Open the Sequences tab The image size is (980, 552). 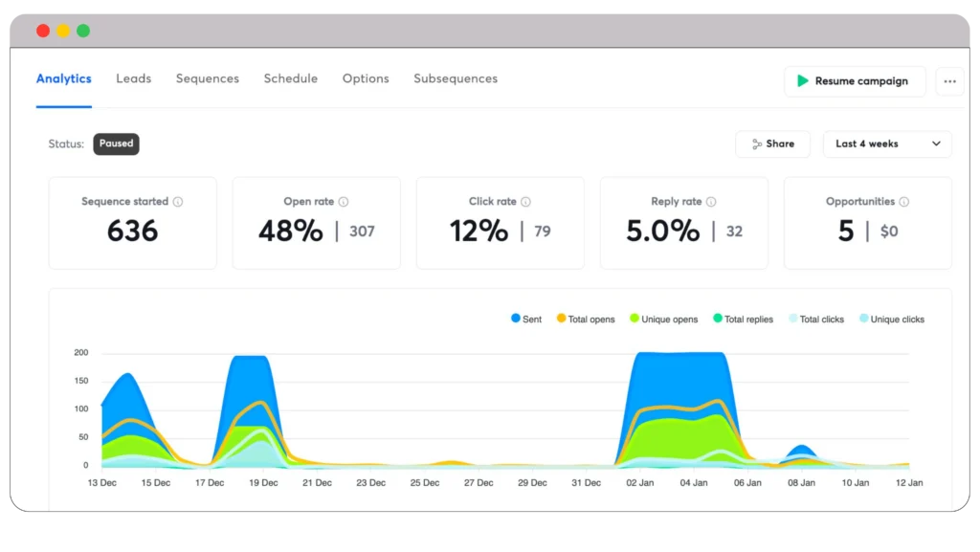click(207, 78)
